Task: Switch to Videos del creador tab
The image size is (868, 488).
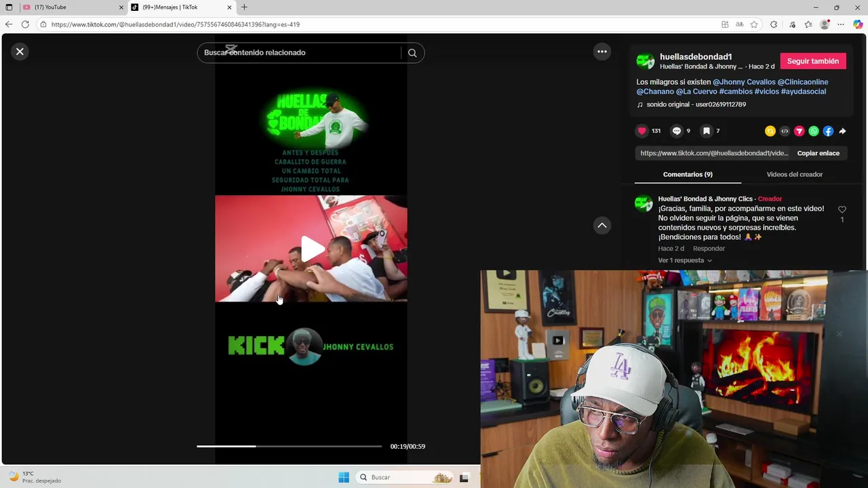Action: pyautogui.click(x=794, y=174)
